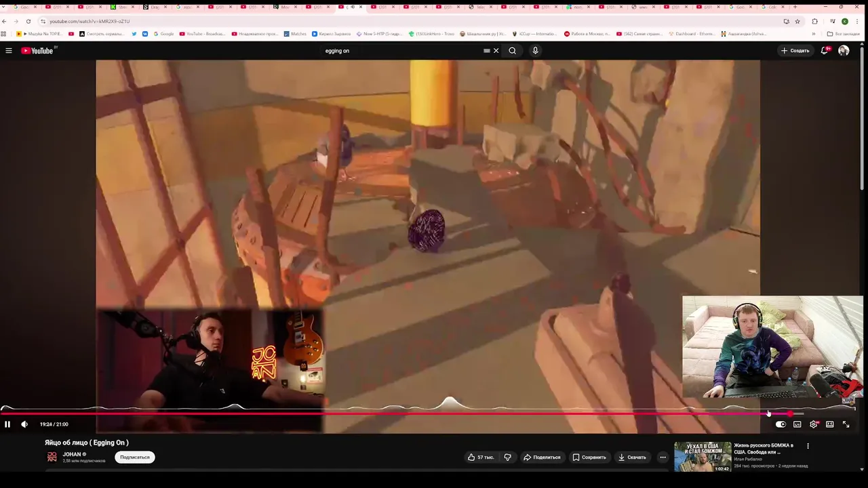
Task: Run search with the magnifier button
Action: coord(513,51)
